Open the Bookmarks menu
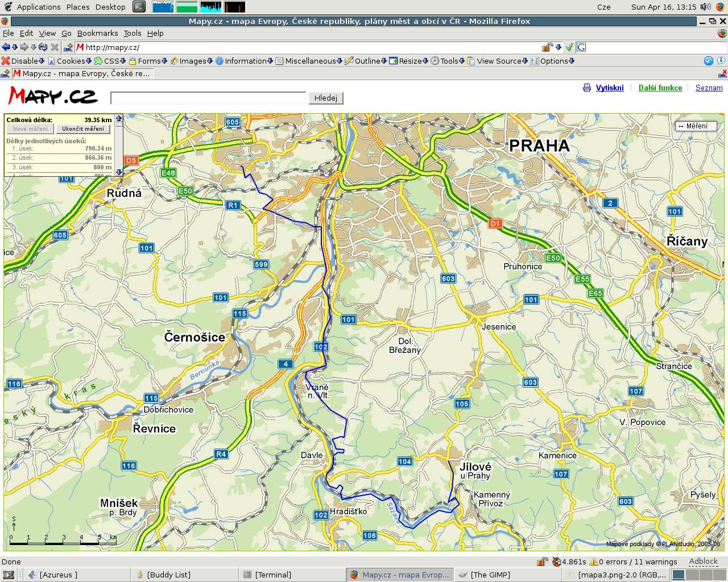The height and width of the screenshot is (582, 728). click(x=97, y=33)
